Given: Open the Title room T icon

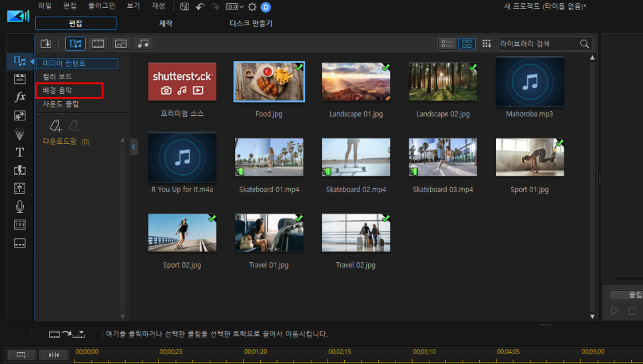Looking at the screenshot, I should (20, 152).
